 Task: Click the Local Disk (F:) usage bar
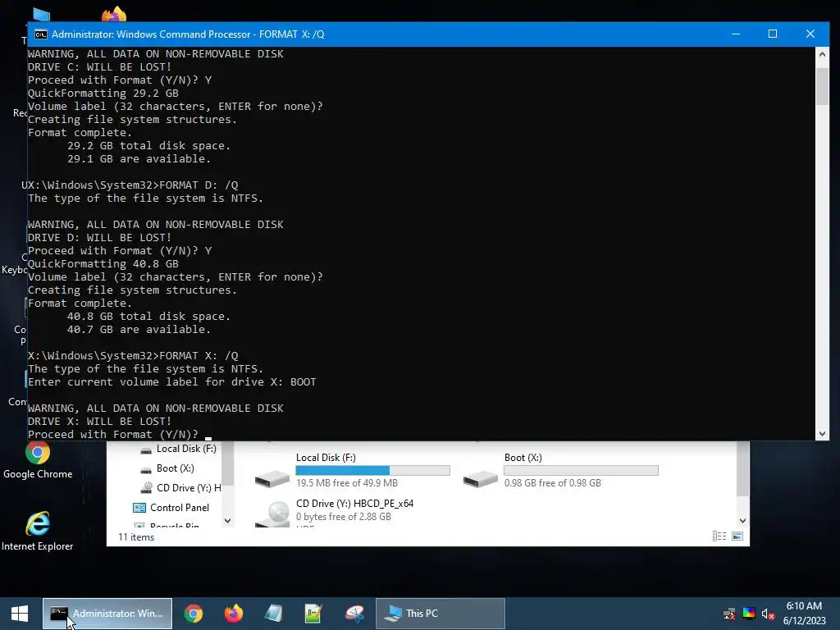pos(372,470)
